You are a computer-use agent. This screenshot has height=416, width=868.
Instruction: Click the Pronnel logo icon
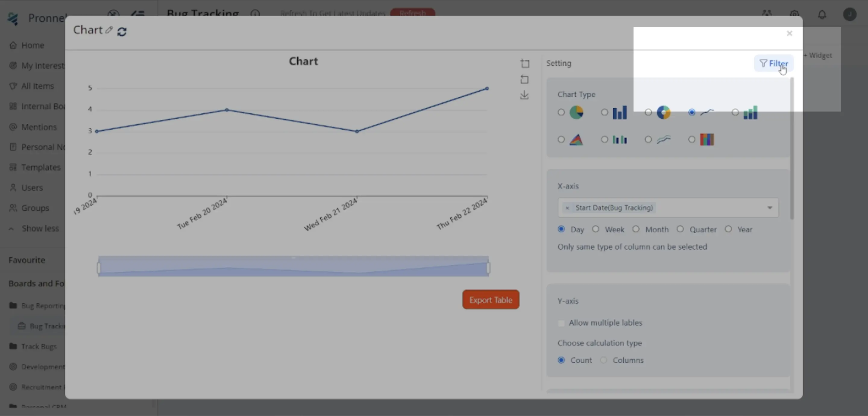coord(13,19)
